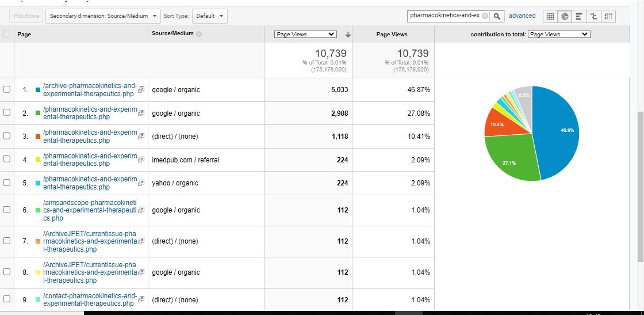Click the second Page Views column header
The image size is (644, 315).
coord(392,35)
